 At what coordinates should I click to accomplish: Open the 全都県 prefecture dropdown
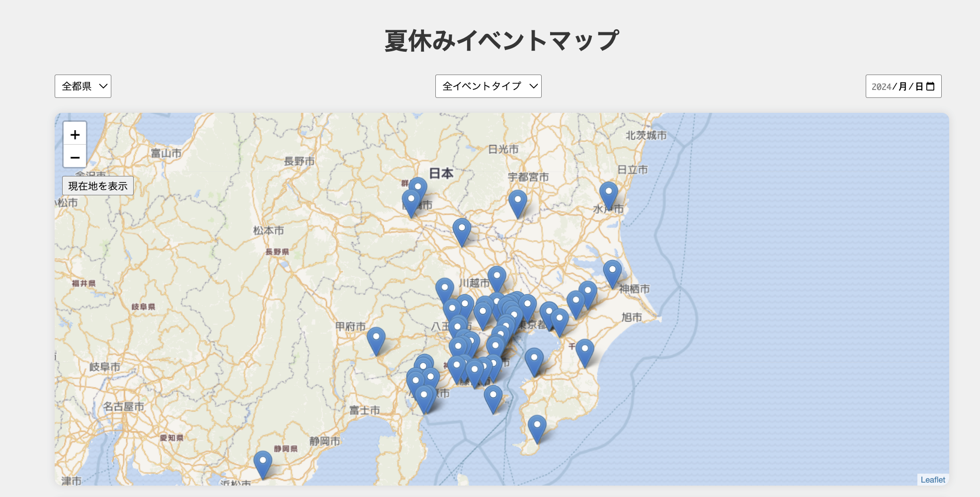(x=82, y=86)
